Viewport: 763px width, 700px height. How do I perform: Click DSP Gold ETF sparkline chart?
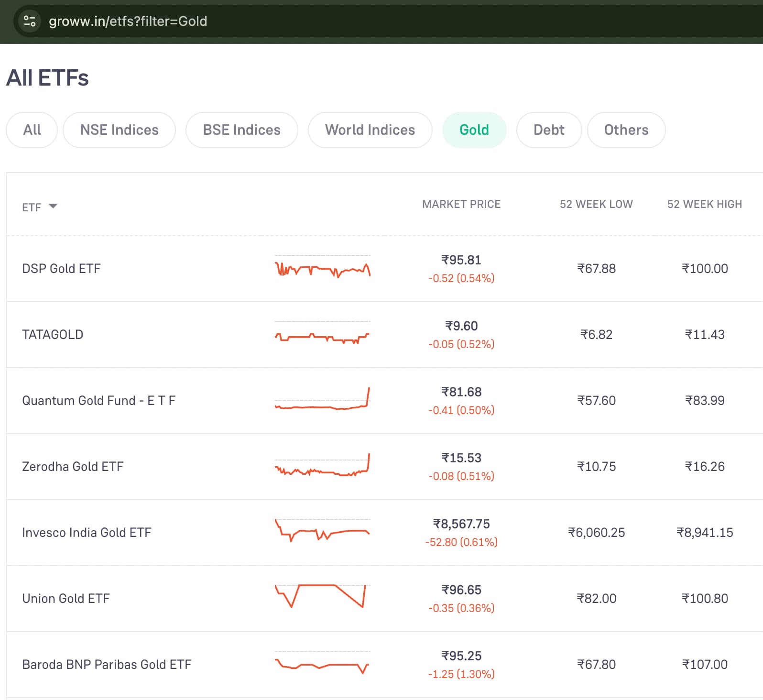point(323,267)
